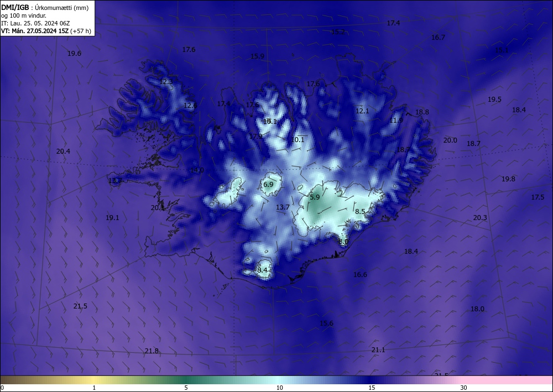Image resolution: width=553 pixels, height=392 pixels.
Task: Select the 20.4 value label
Action: point(63,151)
